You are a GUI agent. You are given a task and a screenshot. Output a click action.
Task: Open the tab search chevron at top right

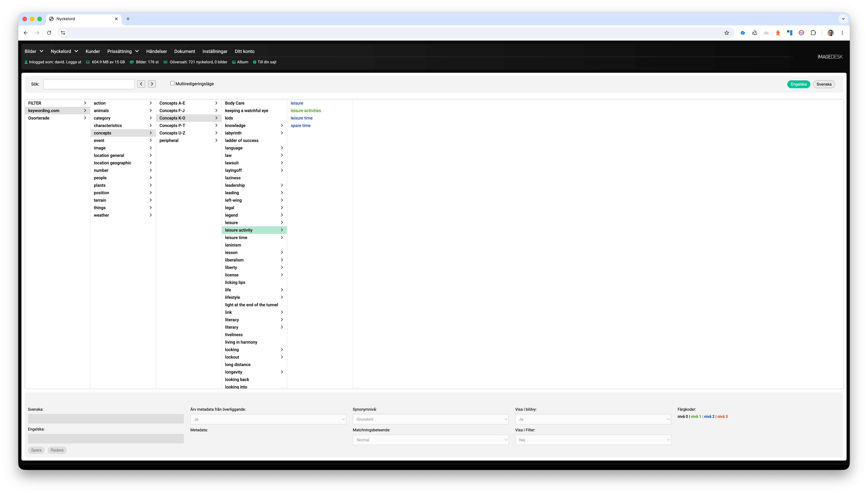pyautogui.click(x=843, y=19)
